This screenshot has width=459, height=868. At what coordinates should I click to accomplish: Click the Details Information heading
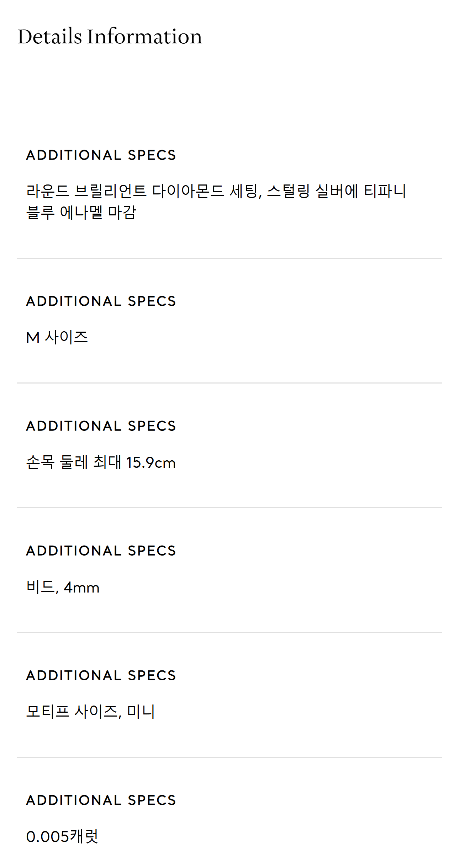click(x=110, y=36)
